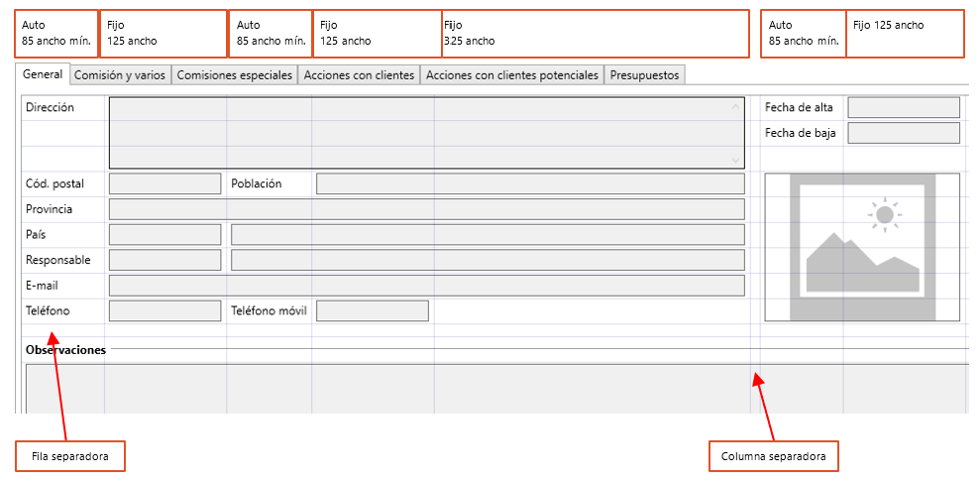The height and width of the screenshot is (481, 980).
Task: Select the Comisiones especiales tab
Action: pos(235,75)
